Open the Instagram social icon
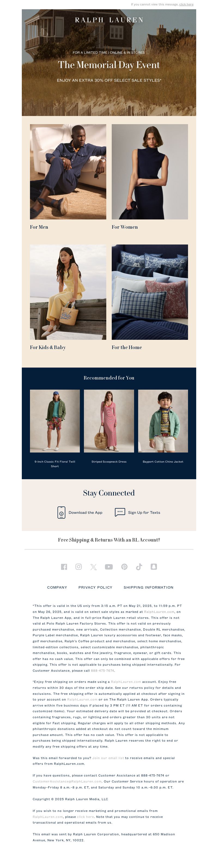The height and width of the screenshot is (868, 218). click(x=79, y=567)
